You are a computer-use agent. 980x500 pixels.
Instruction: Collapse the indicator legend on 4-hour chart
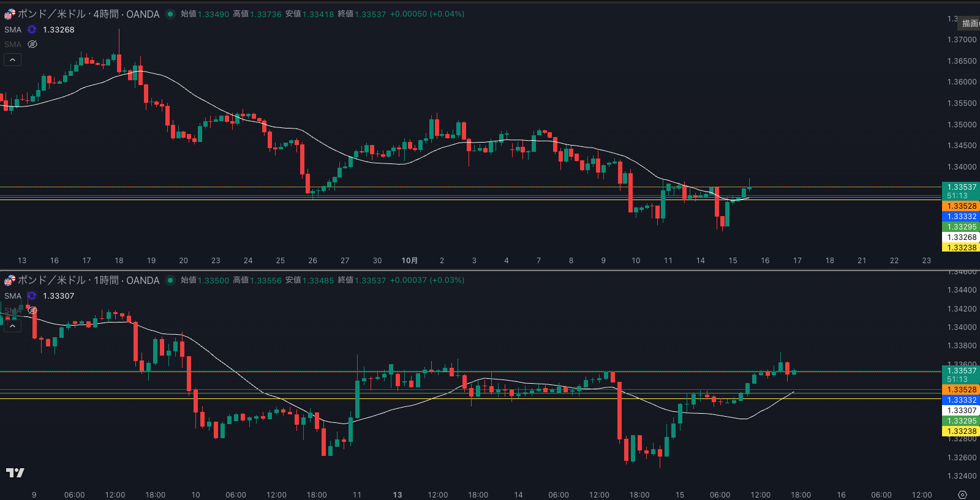12,59
